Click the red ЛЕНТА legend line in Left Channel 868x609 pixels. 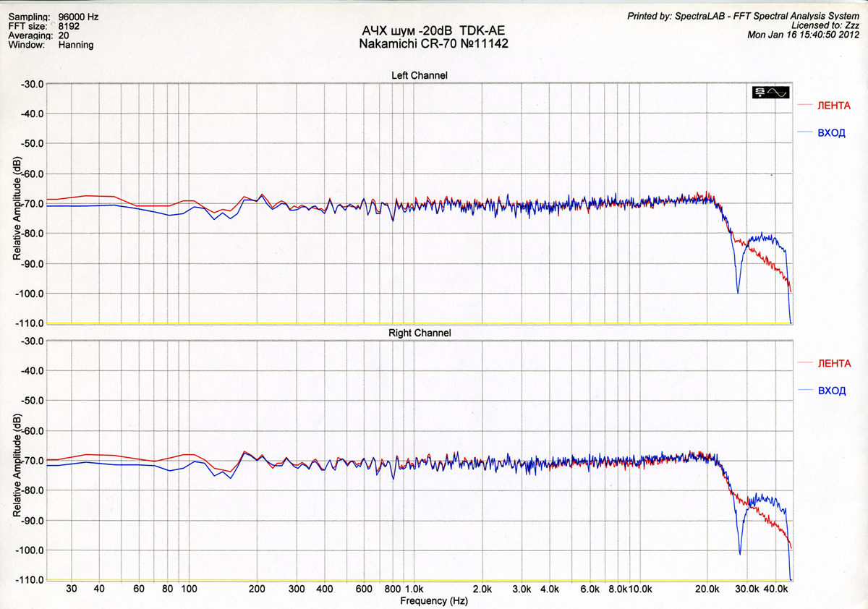(x=804, y=106)
